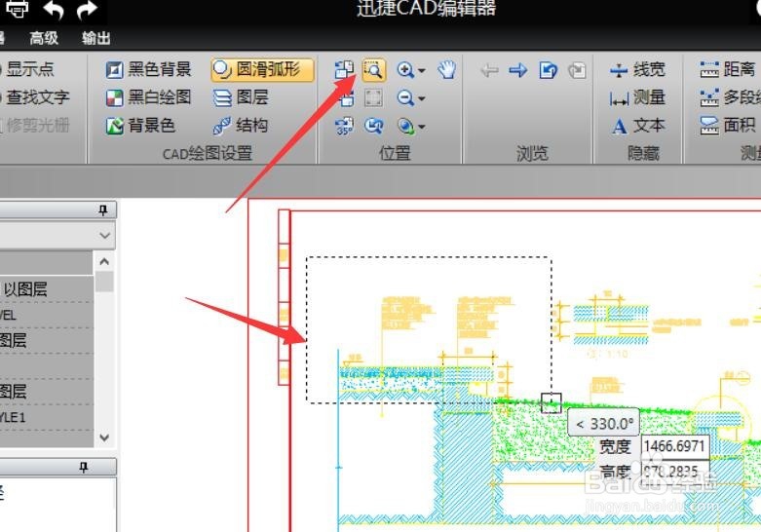This screenshot has height=532, width=761.
Task: Click the blue return-page icon in 浏览
Action: 548,70
